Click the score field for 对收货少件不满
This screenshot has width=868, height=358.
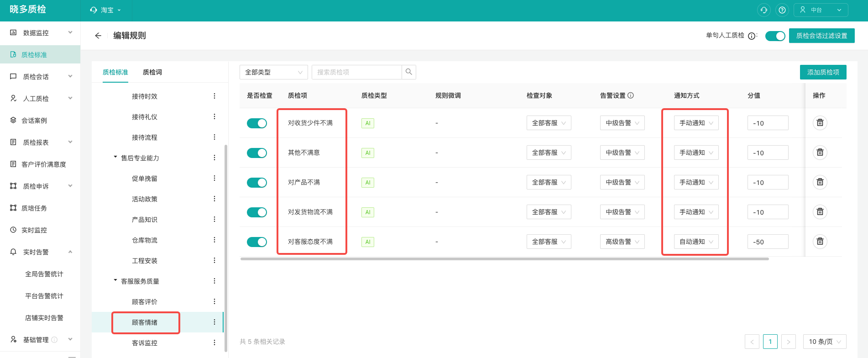coord(768,123)
